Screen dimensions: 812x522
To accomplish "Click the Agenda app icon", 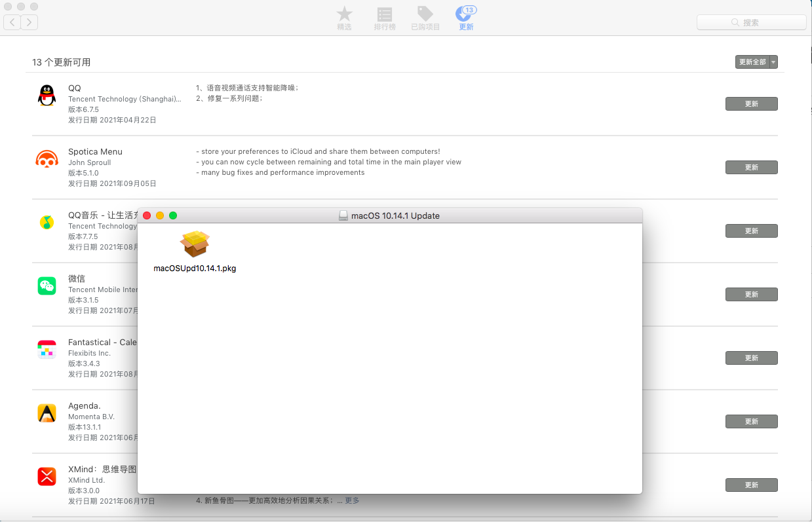I will (47, 413).
